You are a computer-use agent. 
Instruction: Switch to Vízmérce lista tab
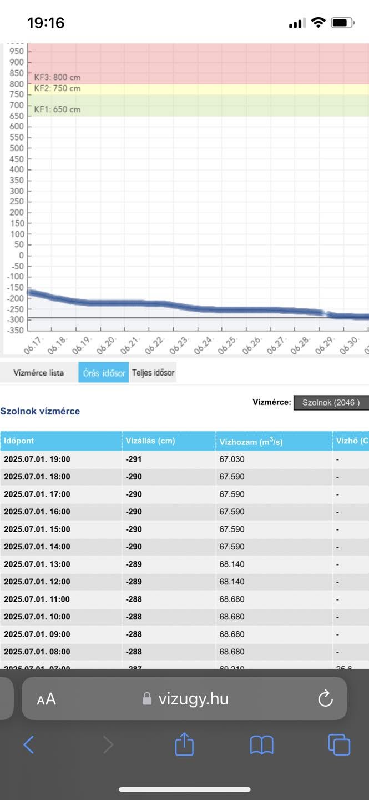pos(39,373)
